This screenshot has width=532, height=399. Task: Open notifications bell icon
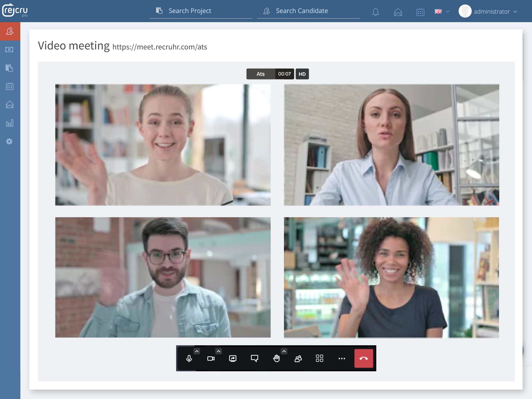(375, 12)
